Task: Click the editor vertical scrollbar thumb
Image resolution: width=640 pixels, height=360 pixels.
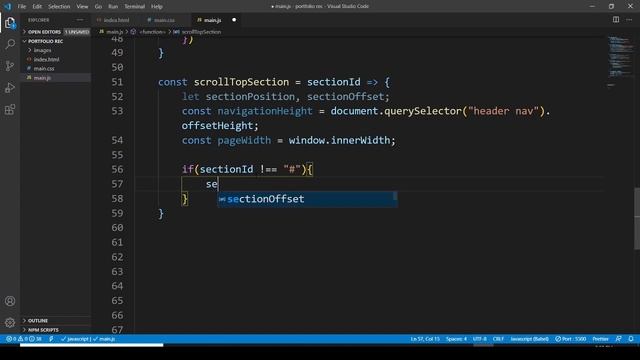Action: pyautogui.click(x=637, y=218)
